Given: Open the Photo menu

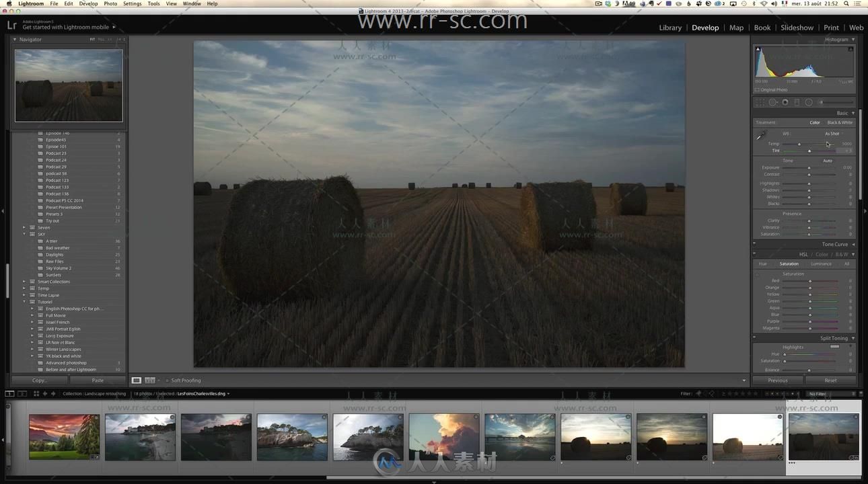Looking at the screenshot, I should (110, 3).
